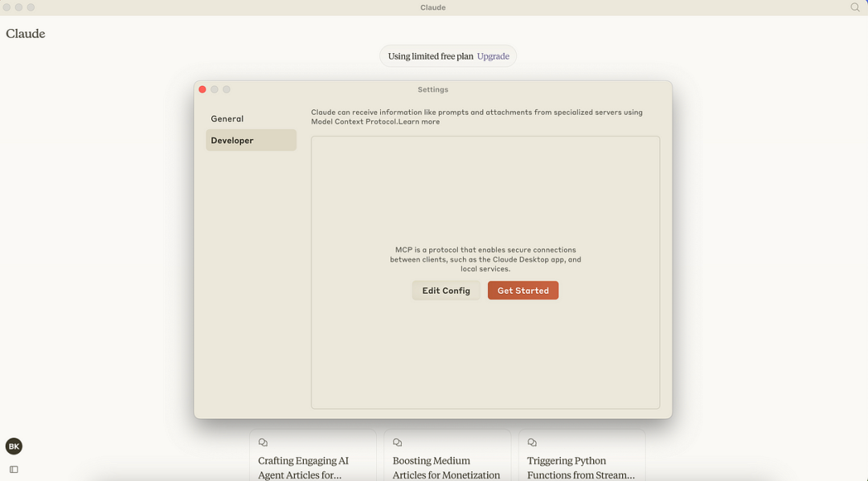The image size is (868, 481).
Task: Click the Settings window title bar
Action: pos(433,90)
